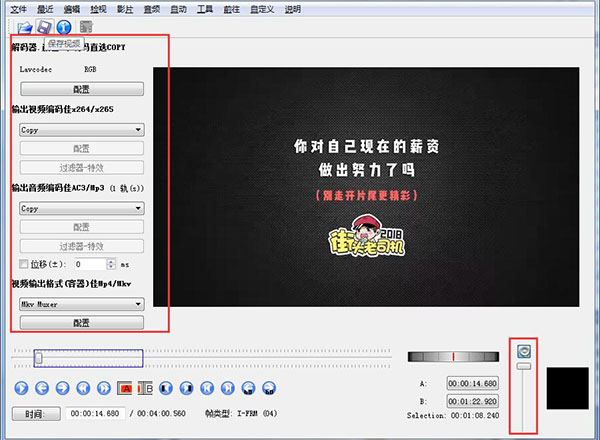Open the 最近 menu

[x=45, y=9]
